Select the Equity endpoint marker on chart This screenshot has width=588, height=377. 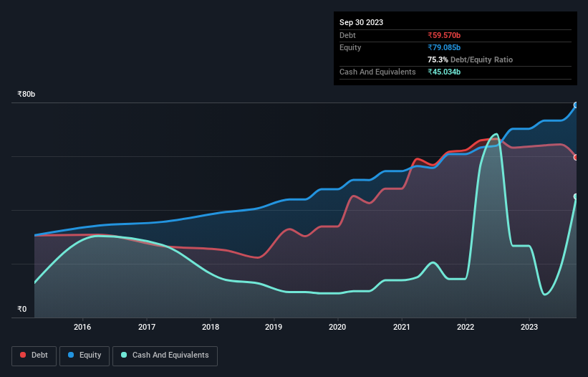(576, 105)
